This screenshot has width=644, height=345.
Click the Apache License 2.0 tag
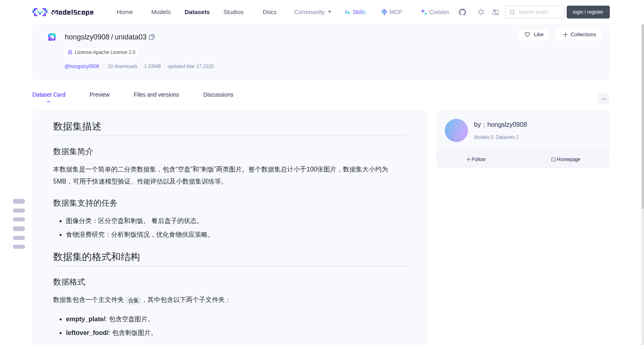click(101, 52)
